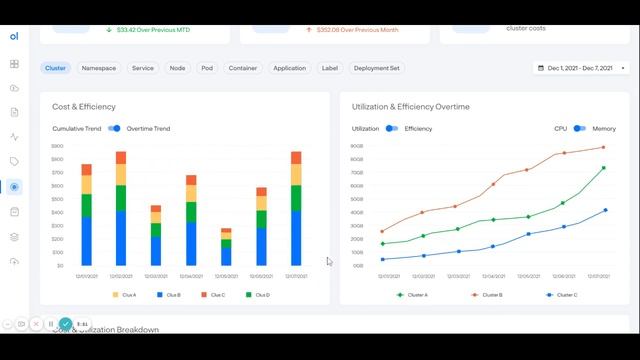Select the Namespace tab
The height and width of the screenshot is (360, 640).
point(99,68)
